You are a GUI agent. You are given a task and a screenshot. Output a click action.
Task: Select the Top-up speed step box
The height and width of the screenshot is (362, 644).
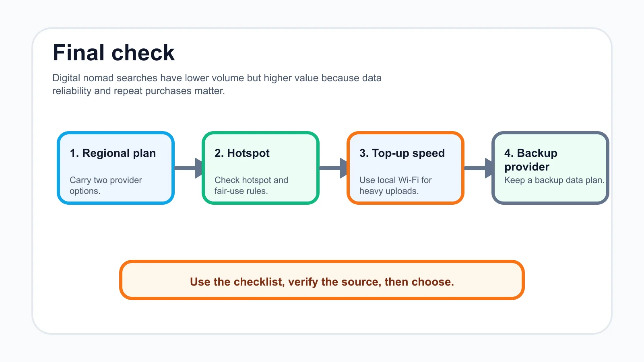(x=405, y=168)
